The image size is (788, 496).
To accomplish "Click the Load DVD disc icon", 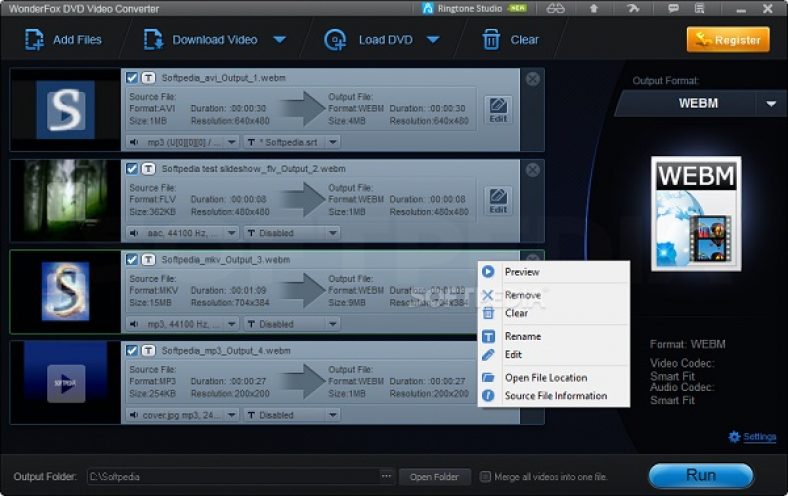I will pos(334,40).
